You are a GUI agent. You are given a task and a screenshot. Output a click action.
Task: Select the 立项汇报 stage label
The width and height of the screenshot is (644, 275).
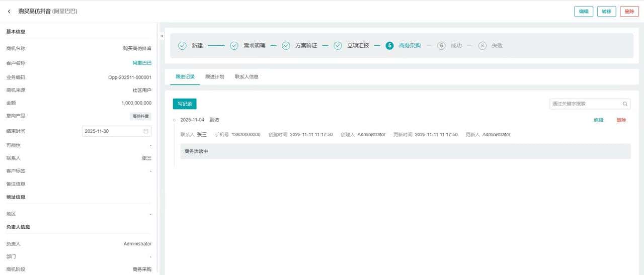tap(358, 46)
